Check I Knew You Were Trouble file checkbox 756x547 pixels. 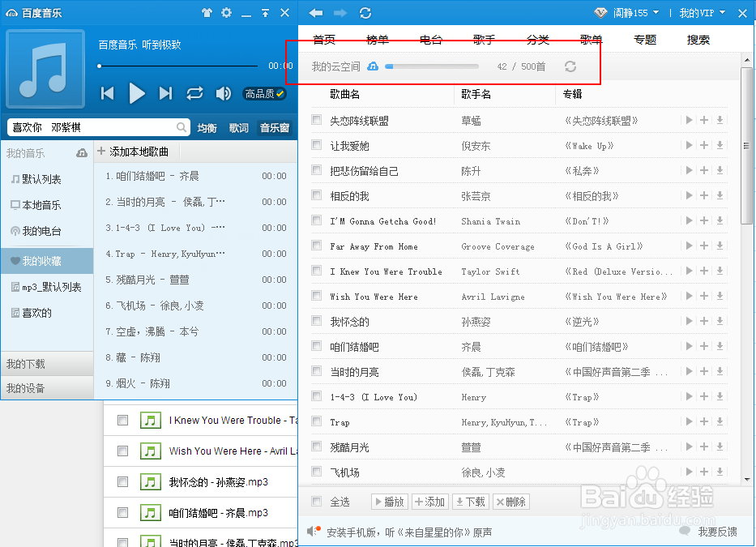point(123,420)
